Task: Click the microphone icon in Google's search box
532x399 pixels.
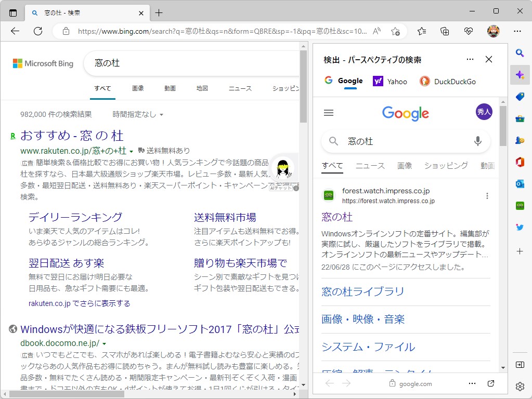Action: pyautogui.click(x=477, y=141)
